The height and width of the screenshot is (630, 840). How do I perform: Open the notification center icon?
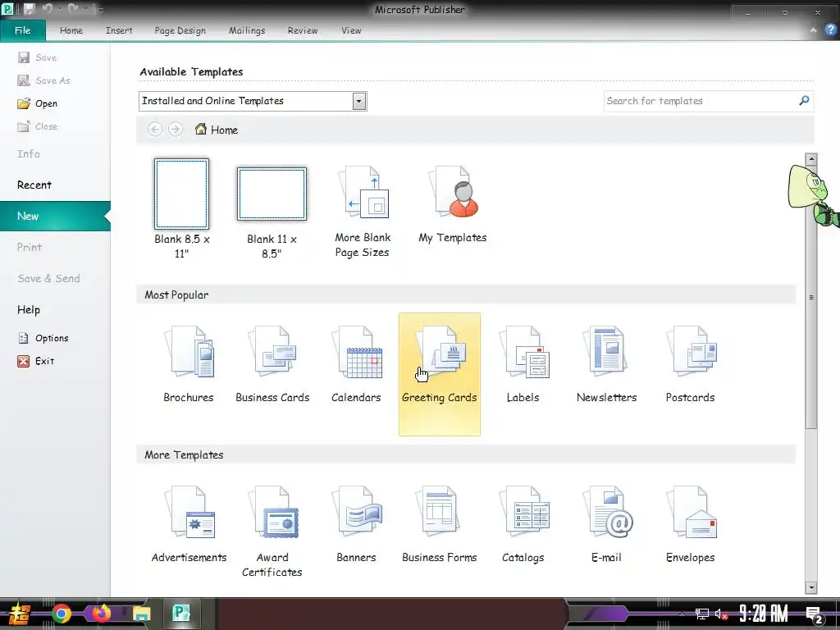(815, 614)
